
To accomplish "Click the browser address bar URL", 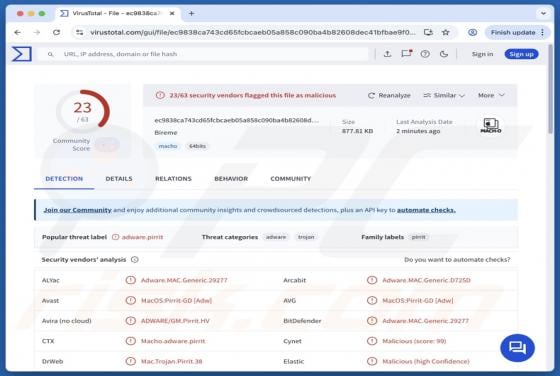I will pos(252,32).
